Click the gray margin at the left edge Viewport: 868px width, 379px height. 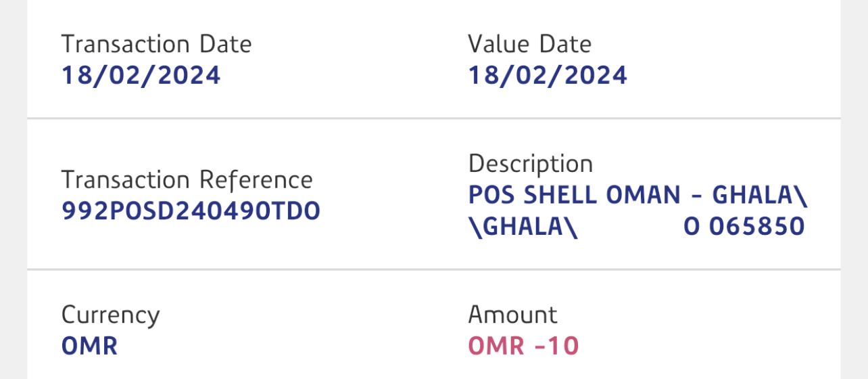pyautogui.click(x=13, y=189)
